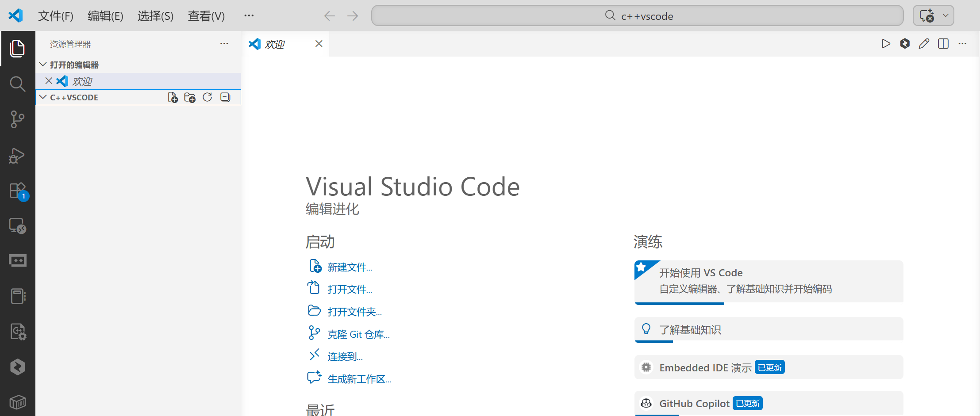Image resolution: width=980 pixels, height=416 pixels.
Task: Show the hidden menus with the menu bar ellipsis
Action: pyautogui.click(x=249, y=16)
